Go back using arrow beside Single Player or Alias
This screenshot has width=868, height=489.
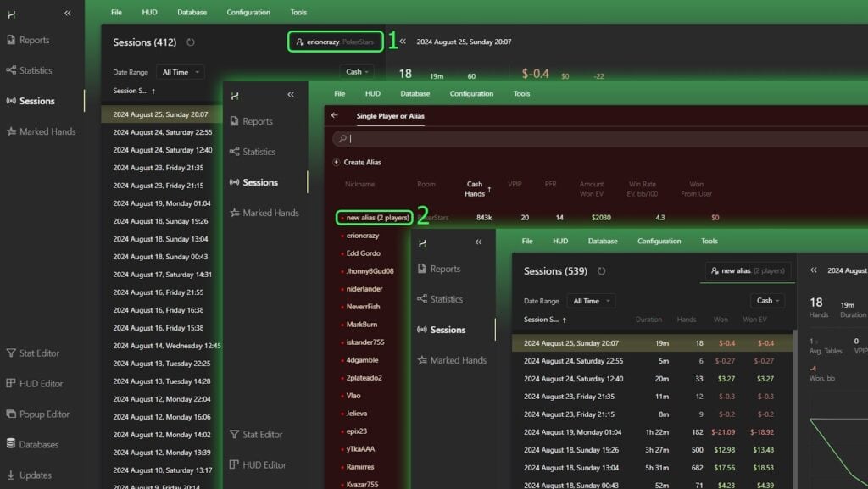(x=335, y=115)
